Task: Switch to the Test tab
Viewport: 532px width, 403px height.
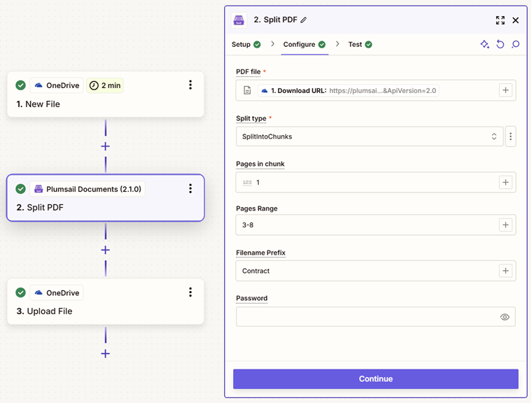Action: coord(360,45)
